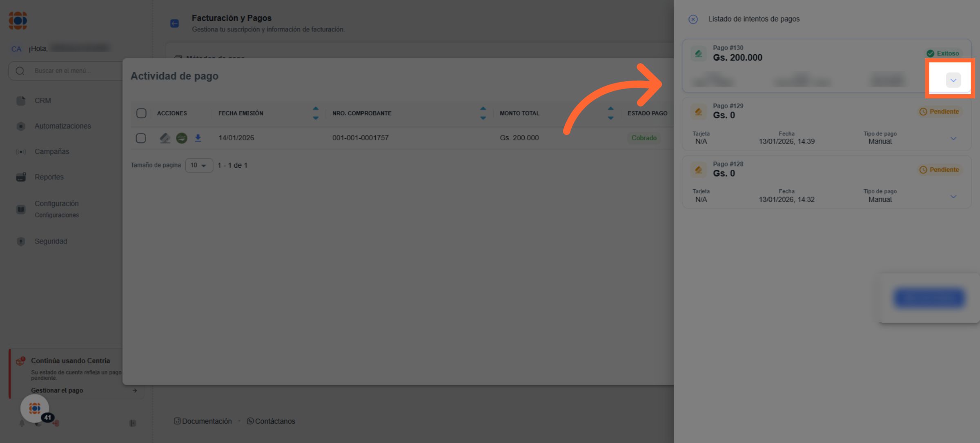Expand details of Pago #130
980x443 pixels.
[x=953, y=80]
